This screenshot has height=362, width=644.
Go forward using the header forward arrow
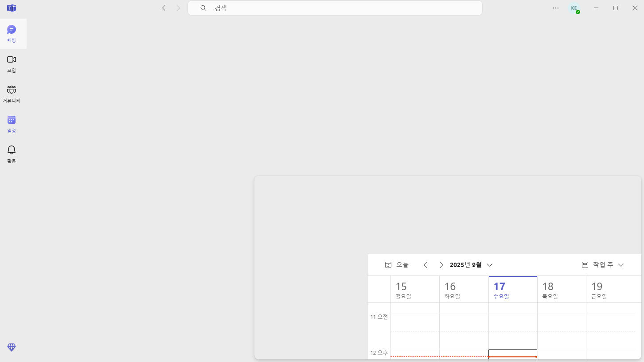coord(178,8)
